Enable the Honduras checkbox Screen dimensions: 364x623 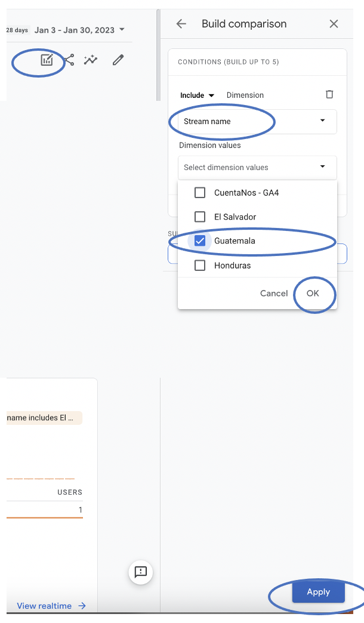coord(200,266)
